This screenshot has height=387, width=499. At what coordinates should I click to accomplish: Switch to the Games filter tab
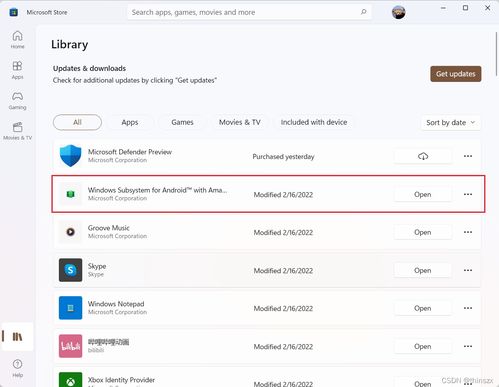182,122
